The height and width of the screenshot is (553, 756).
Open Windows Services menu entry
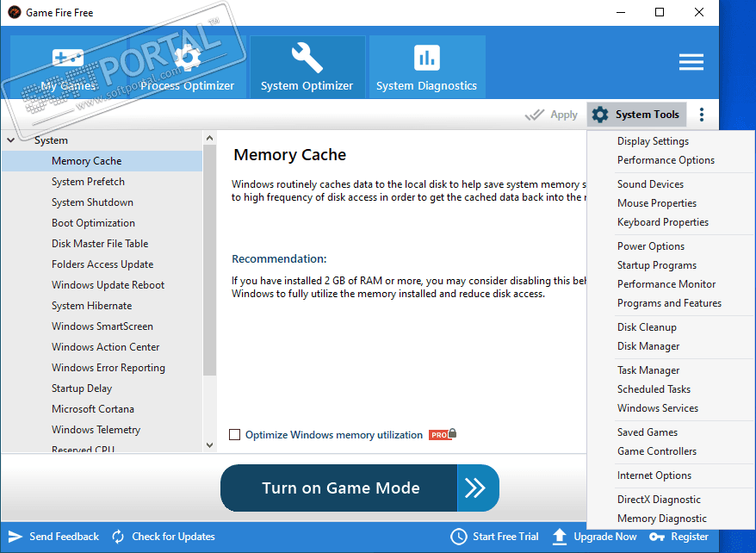[658, 408]
